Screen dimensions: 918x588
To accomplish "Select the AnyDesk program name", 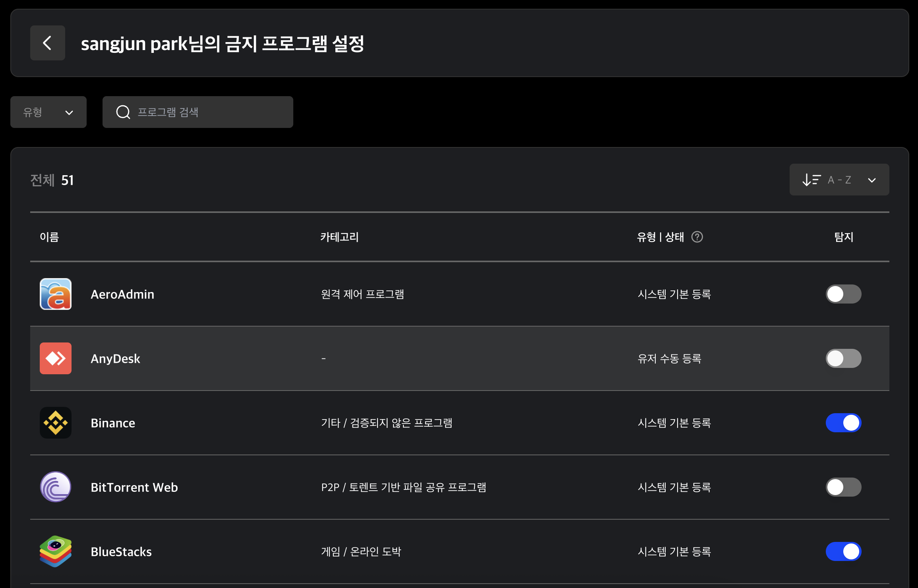I will tap(115, 359).
